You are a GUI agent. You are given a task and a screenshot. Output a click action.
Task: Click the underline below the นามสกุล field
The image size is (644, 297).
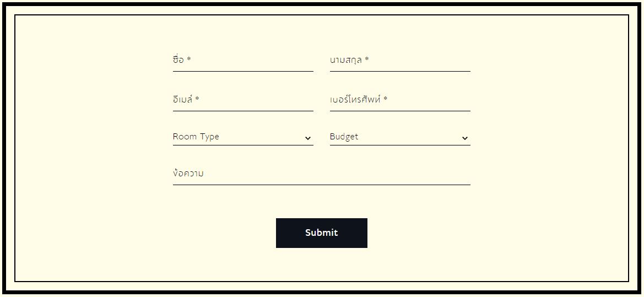pos(400,71)
